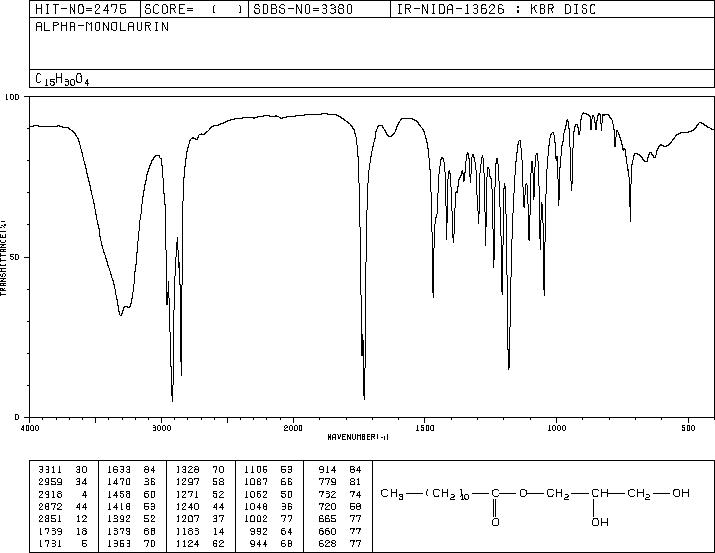Select peak 628 in the table

[340, 544]
